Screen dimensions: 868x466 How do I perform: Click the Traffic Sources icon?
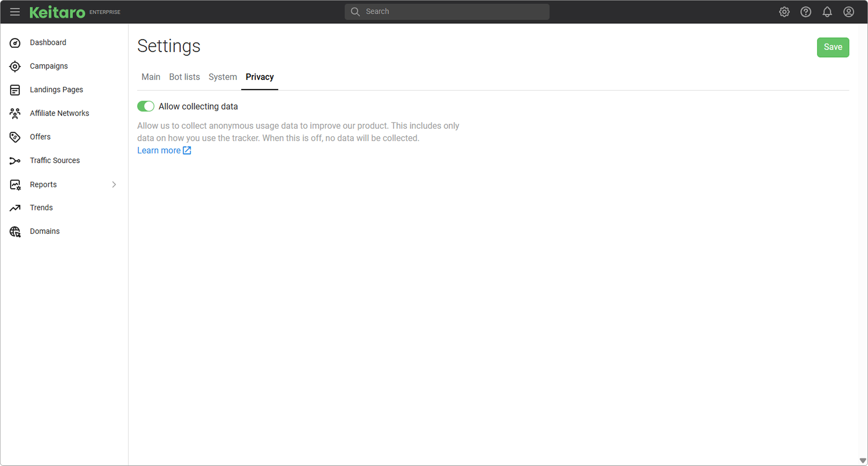click(15, 161)
